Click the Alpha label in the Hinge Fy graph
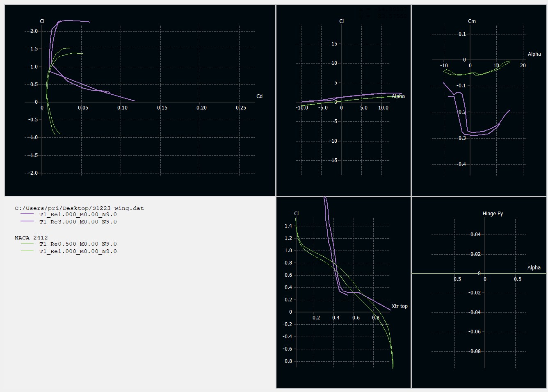The image size is (548, 392). click(x=534, y=268)
